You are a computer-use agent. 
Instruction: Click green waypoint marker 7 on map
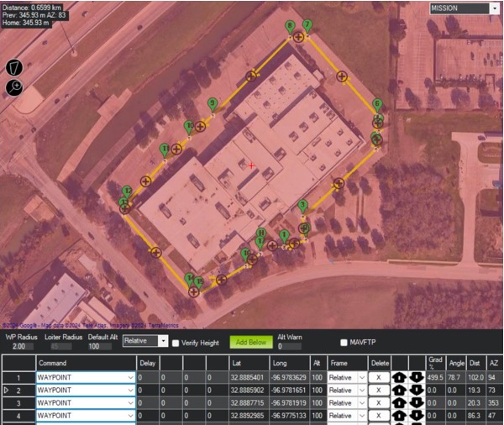[307, 27]
